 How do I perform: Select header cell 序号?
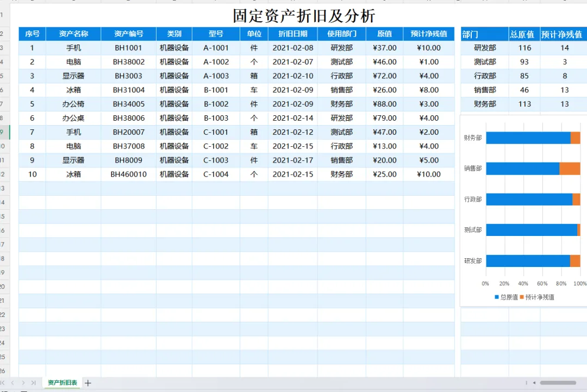[32, 34]
